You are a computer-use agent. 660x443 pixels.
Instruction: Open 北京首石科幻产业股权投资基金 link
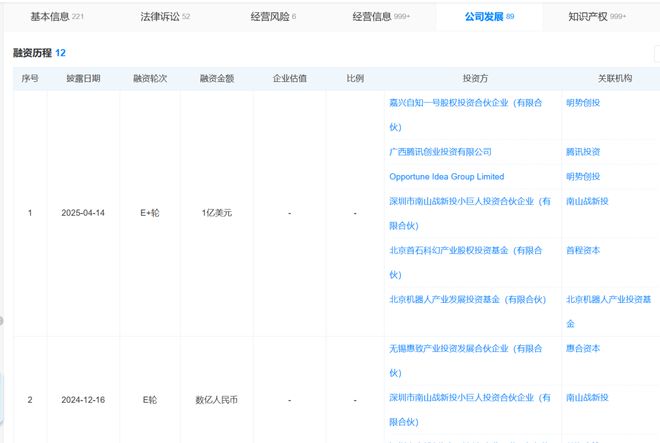pyautogui.click(x=466, y=262)
